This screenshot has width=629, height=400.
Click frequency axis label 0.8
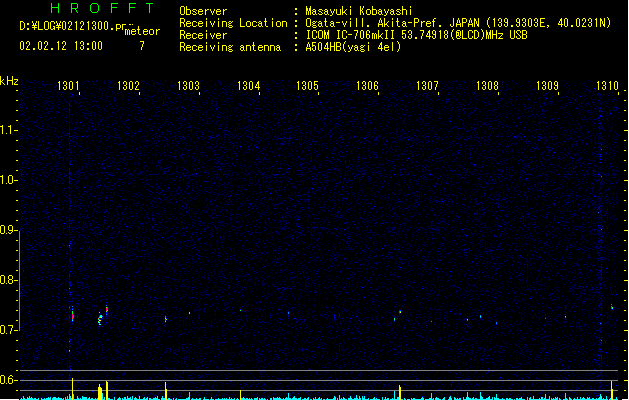pos(8,280)
